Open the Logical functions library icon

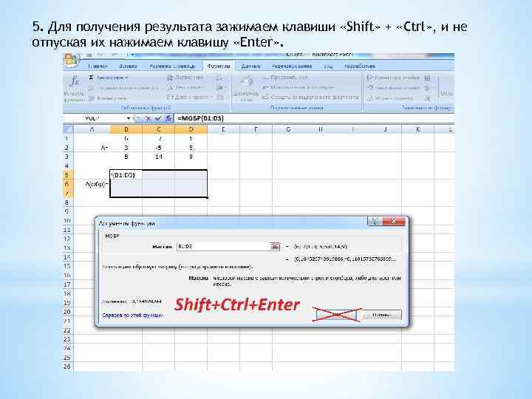click(x=170, y=78)
